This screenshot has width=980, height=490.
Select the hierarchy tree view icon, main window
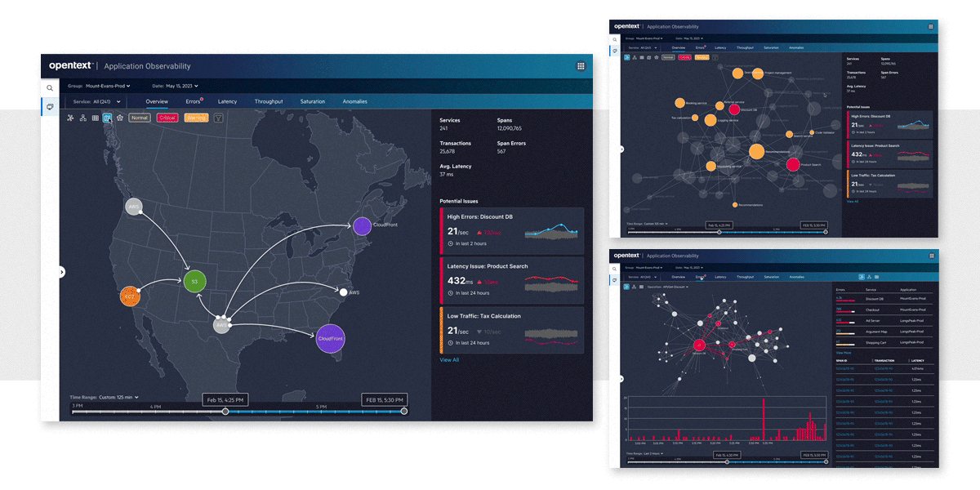tap(82, 118)
